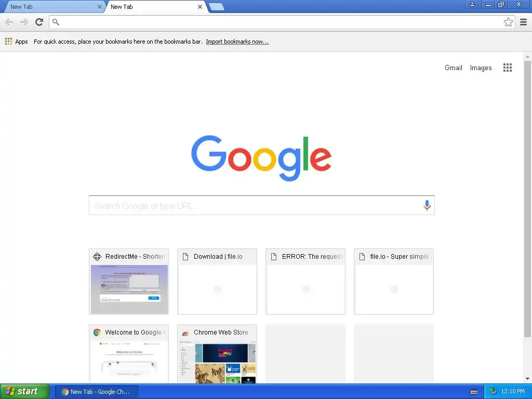Click the address bar omnibox

282,22
